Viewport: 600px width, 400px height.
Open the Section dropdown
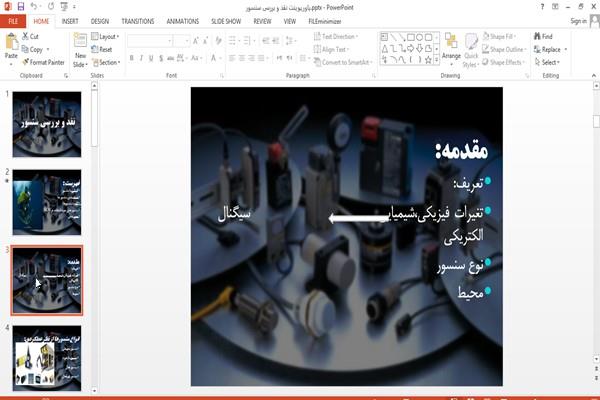pos(106,62)
